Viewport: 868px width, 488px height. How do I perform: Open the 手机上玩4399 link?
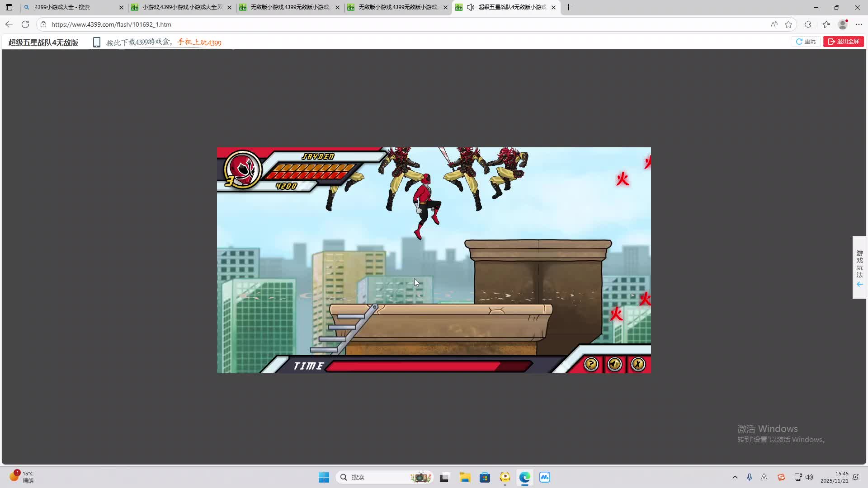click(199, 42)
